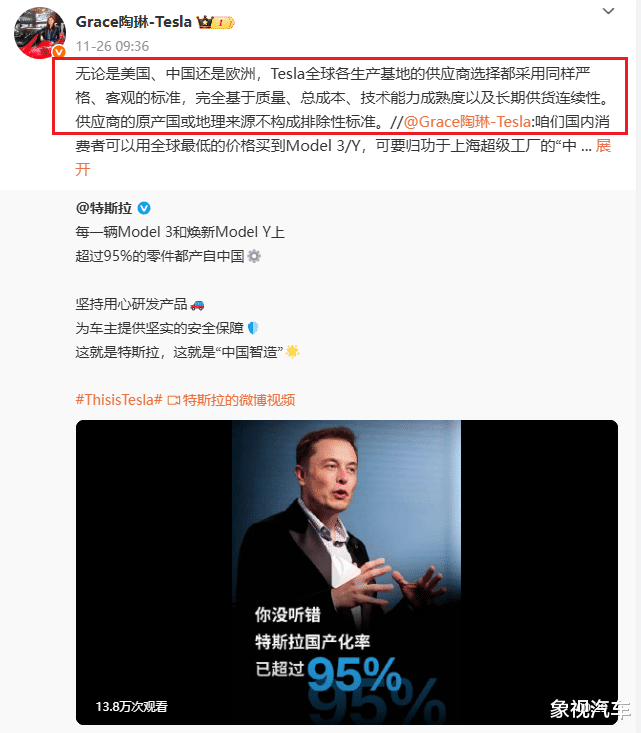Click the video camera icon before 特斯拉的微博视频
The width and height of the screenshot is (641, 733).
(x=174, y=401)
